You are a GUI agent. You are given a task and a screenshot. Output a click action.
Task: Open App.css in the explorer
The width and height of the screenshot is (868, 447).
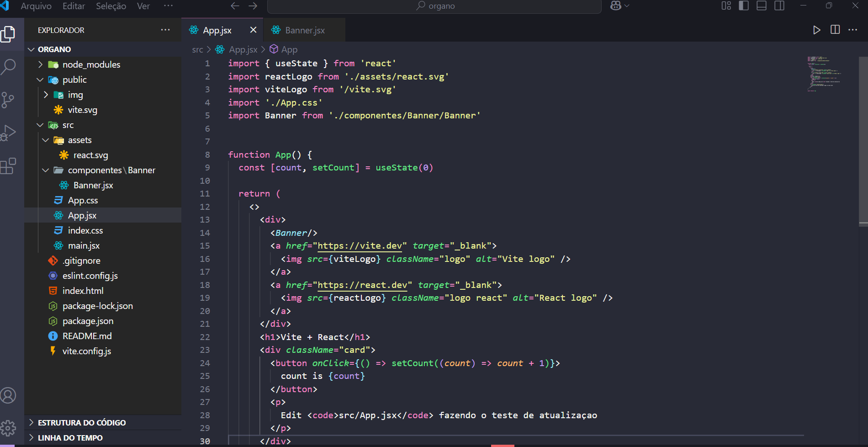click(x=83, y=200)
